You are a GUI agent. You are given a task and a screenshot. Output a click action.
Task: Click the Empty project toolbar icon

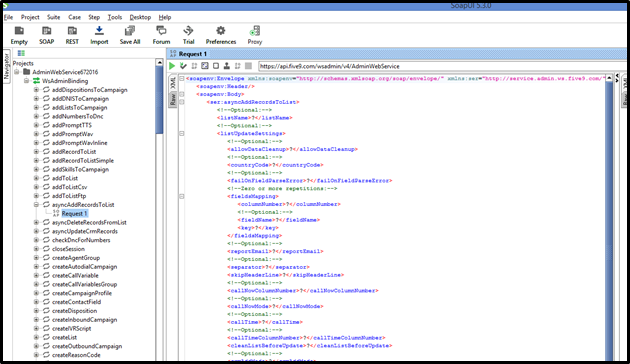pyautogui.click(x=19, y=31)
